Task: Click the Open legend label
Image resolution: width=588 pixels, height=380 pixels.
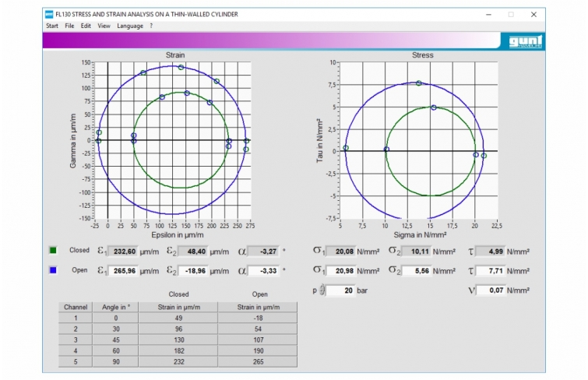Action: 79,270
